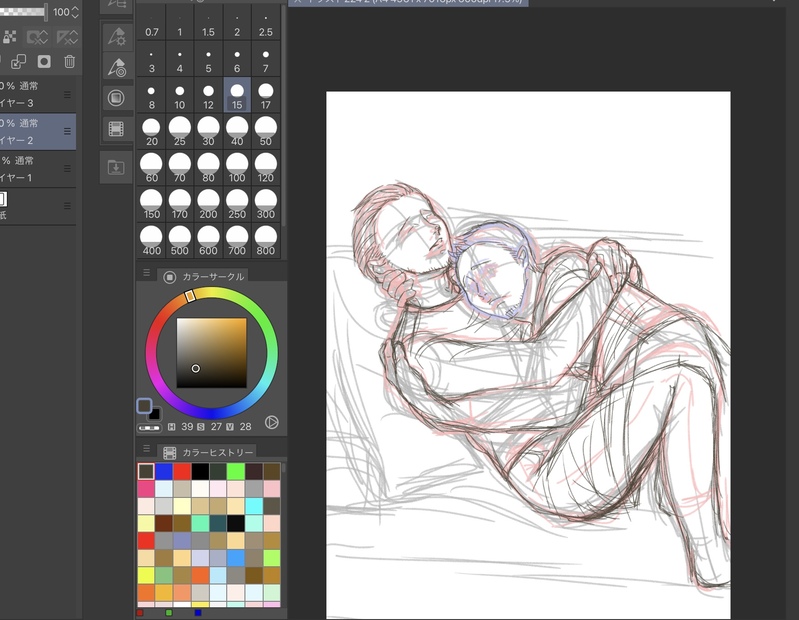Image resolution: width=799 pixels, height=620 pixels.
Task: Select the レイヤー 3 layer row
Action: [38, 94]
